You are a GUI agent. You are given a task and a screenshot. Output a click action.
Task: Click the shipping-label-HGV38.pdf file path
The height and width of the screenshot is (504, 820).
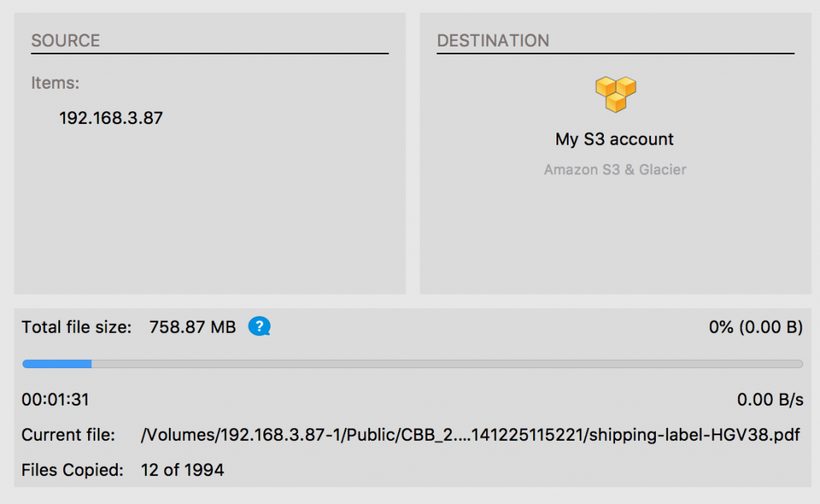tap(470, 434)
